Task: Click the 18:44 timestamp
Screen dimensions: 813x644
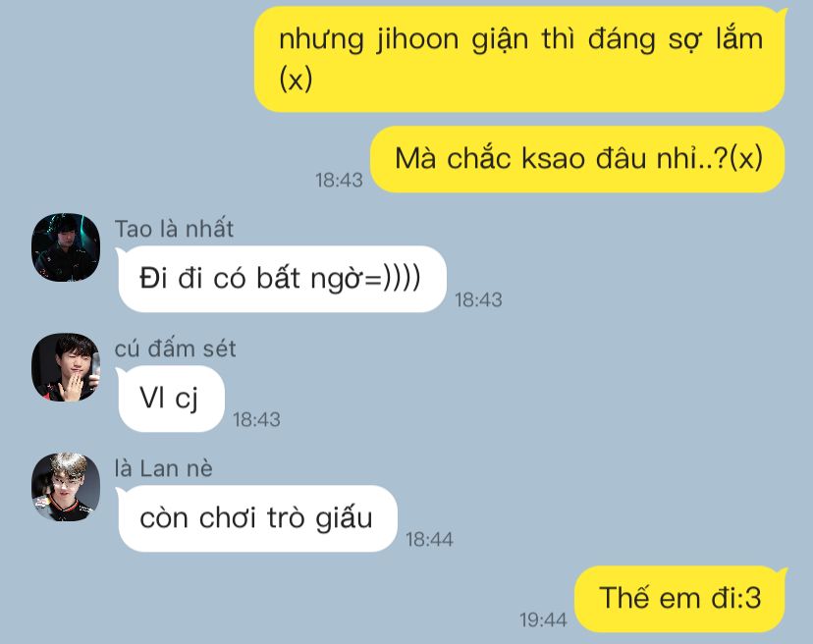Action: pyautogui.click(x=429, y=540)
